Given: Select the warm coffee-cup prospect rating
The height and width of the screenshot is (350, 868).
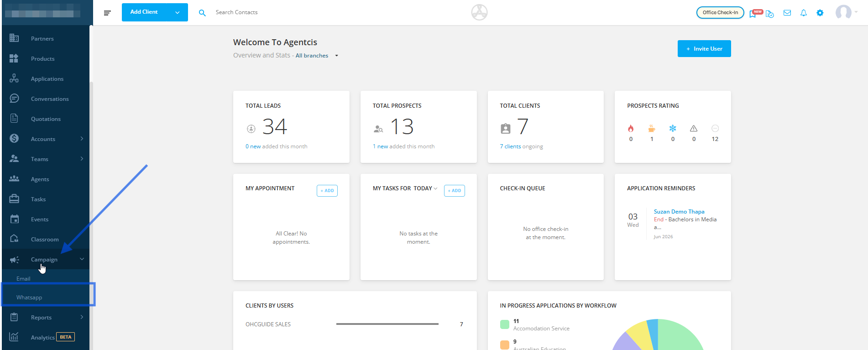Looking at the screenshot, I should (x=652, y=128).
